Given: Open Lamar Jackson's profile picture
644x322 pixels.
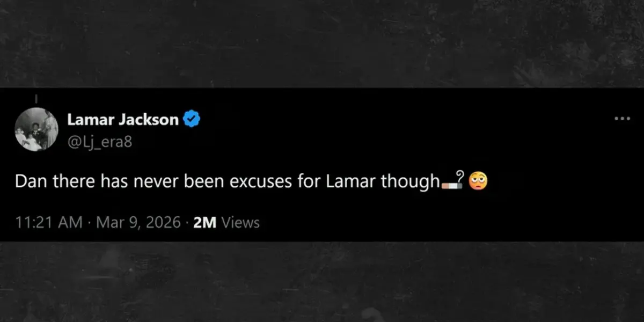Looking at the screenshot, I should [x=36, y=129].
